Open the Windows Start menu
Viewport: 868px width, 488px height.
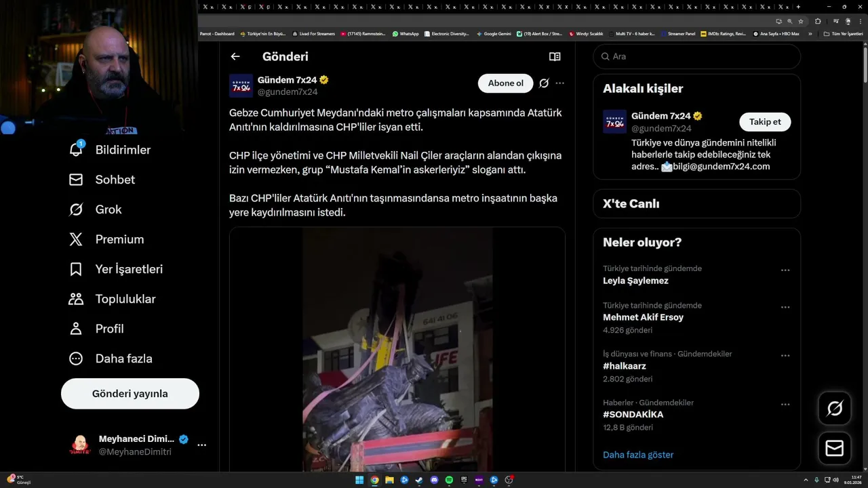point(359,480)
